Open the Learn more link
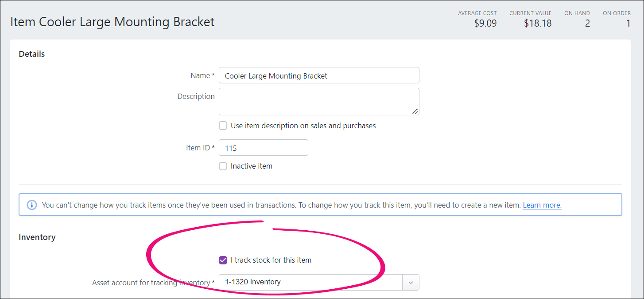The width and height of the screenshot is (644, 299). (542, 205)
